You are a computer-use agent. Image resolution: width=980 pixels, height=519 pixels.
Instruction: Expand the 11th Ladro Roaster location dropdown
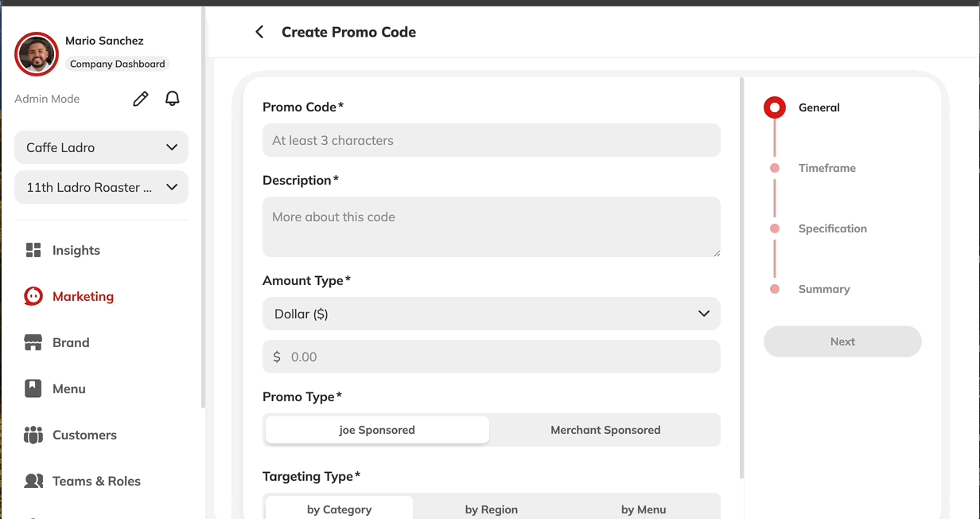click(x=101, y=188)
